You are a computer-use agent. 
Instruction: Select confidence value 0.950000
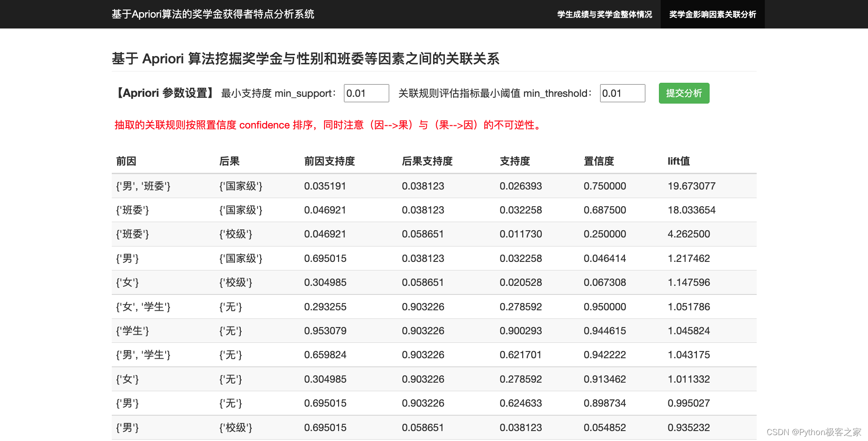(605, 307)
